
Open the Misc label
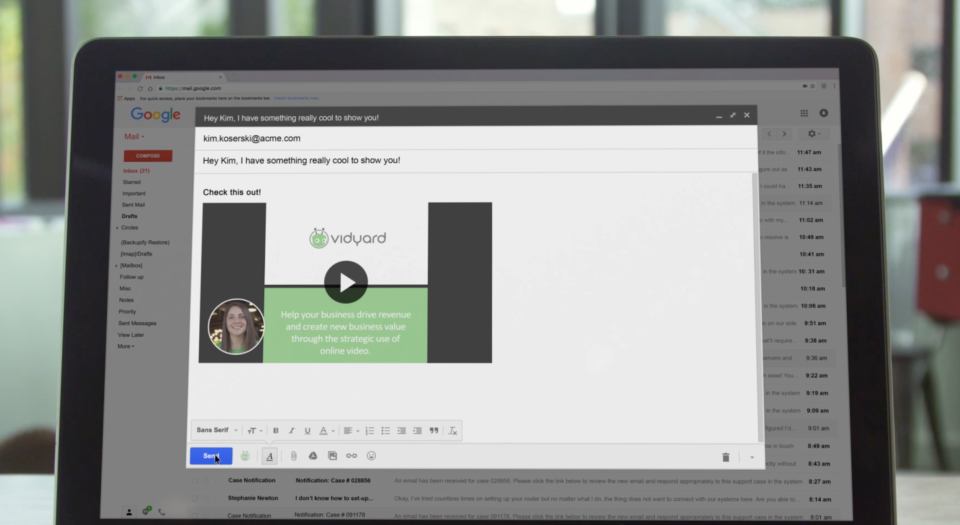point(125,289)
